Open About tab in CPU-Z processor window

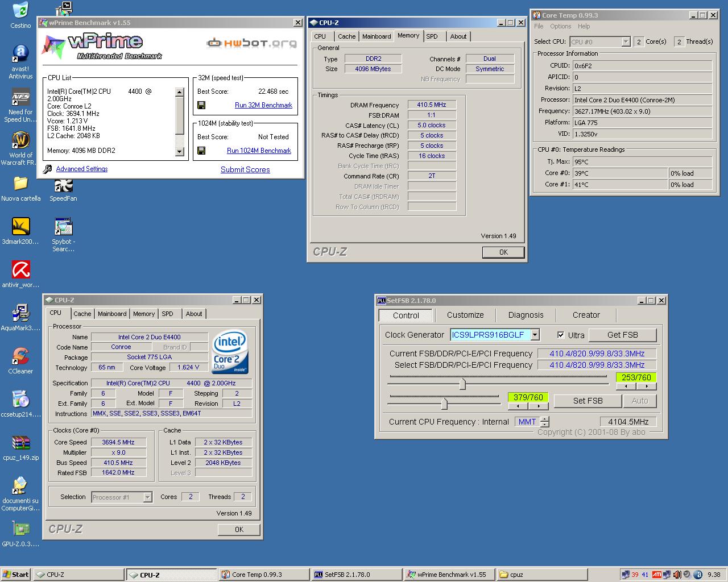pyautogui.click(x=194, y=314)
